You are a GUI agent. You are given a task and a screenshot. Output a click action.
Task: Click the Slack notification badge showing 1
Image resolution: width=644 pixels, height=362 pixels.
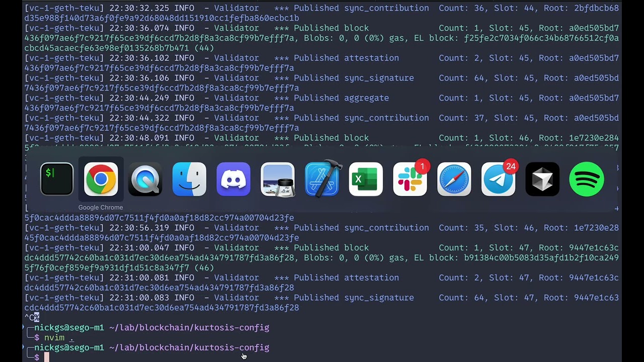(x=423, y=166)
